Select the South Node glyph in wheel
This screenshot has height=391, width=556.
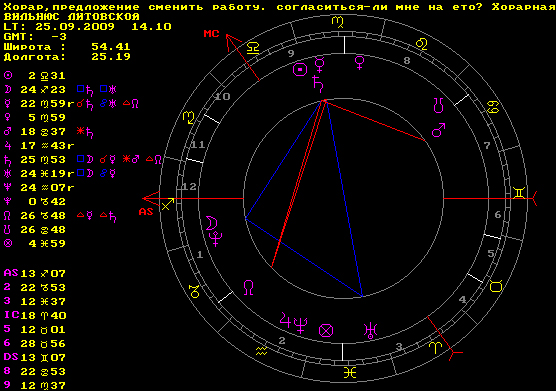tap(439, 106)
